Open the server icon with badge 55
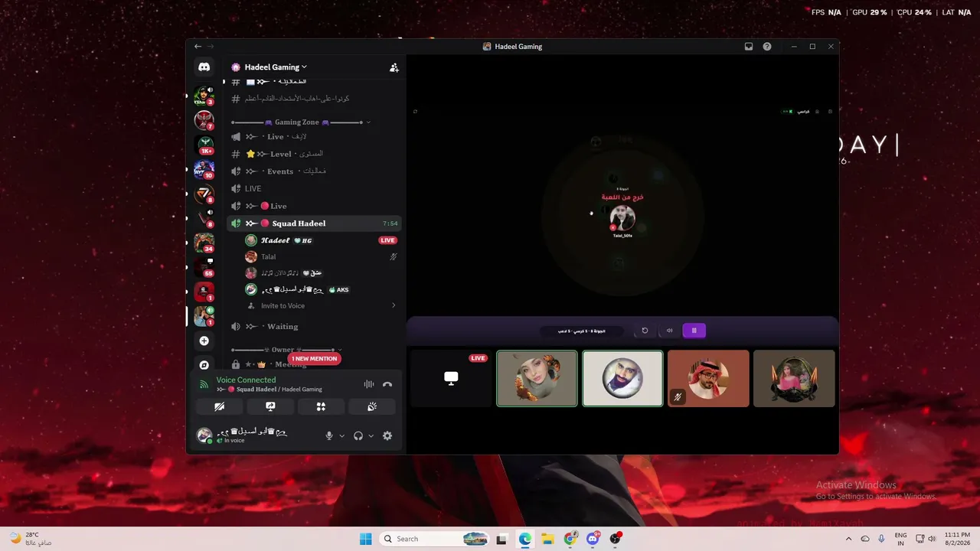This screenshot has width=980, height=551. (204, 267)
